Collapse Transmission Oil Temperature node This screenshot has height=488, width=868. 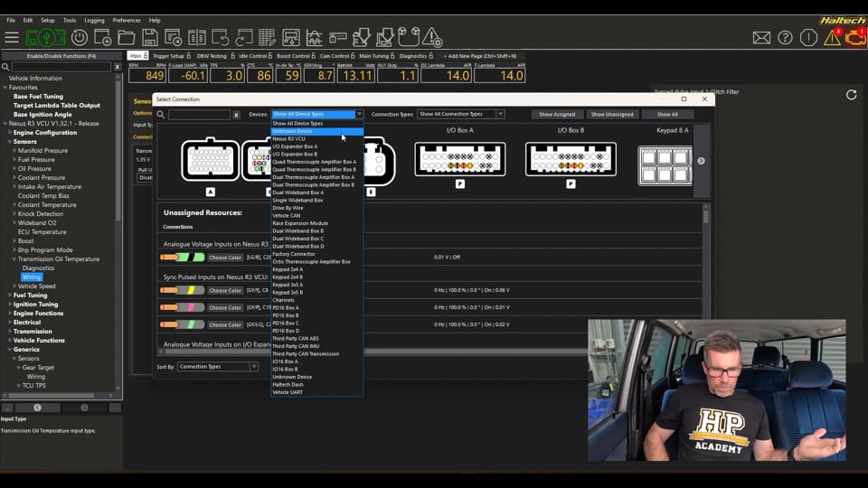tap(14, 259)
